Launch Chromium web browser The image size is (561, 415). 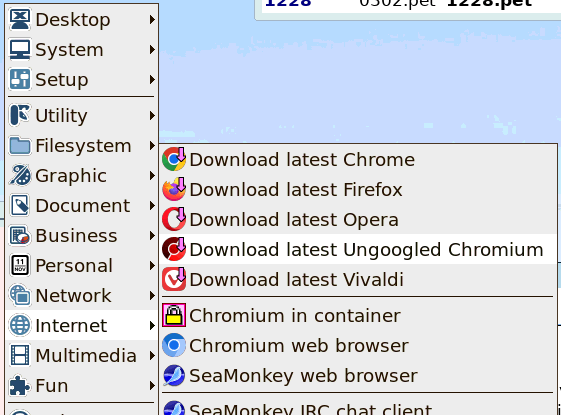358,346
